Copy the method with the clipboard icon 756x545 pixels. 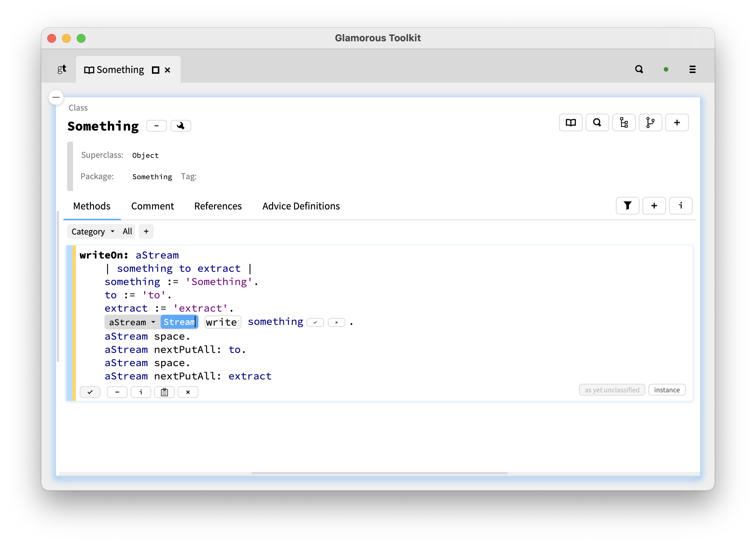[164, 392]
